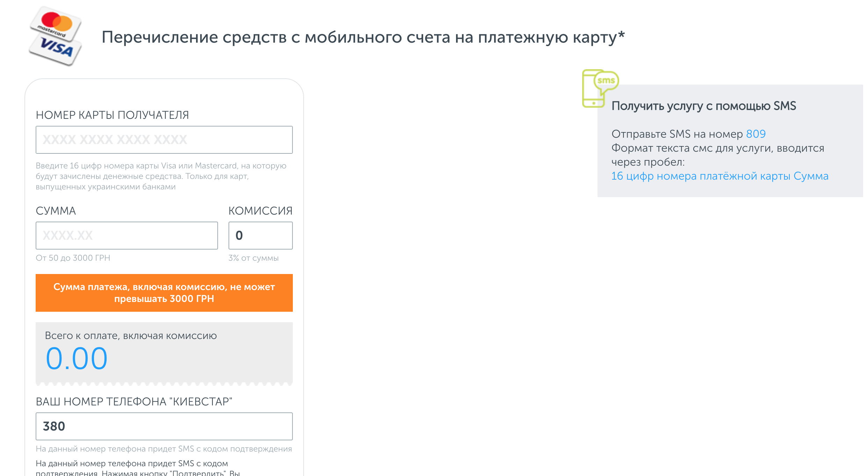The image size is (868, 476).
Task: Click the 'СУММА' label
Action: point(56,211)
